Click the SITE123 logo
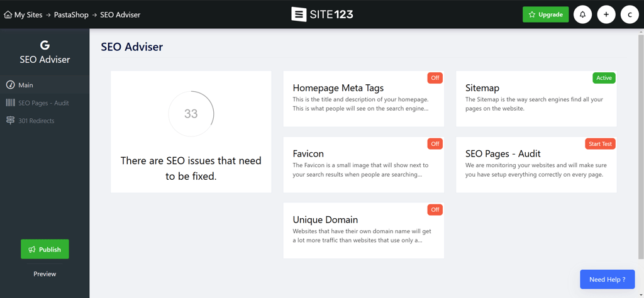 [322, 14]
